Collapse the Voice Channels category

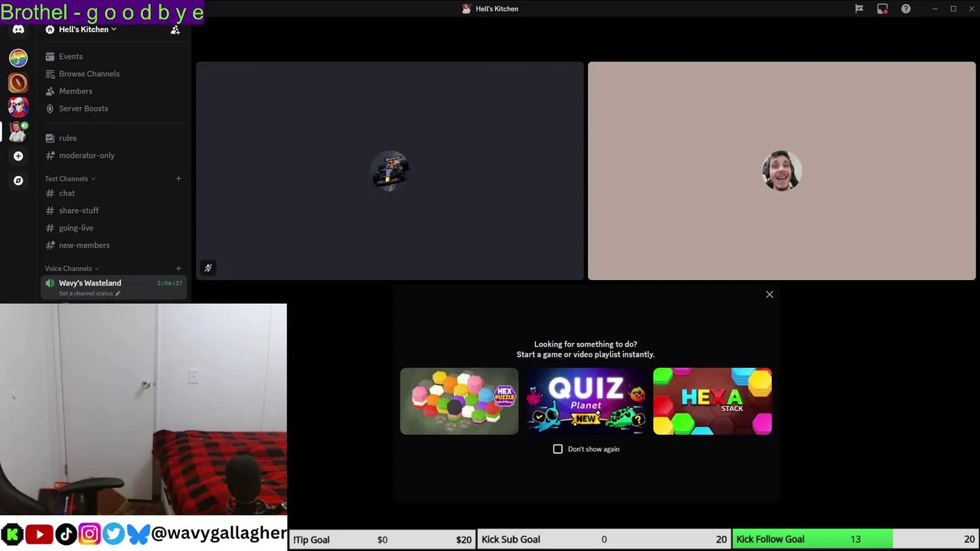(x=72, y=269)
